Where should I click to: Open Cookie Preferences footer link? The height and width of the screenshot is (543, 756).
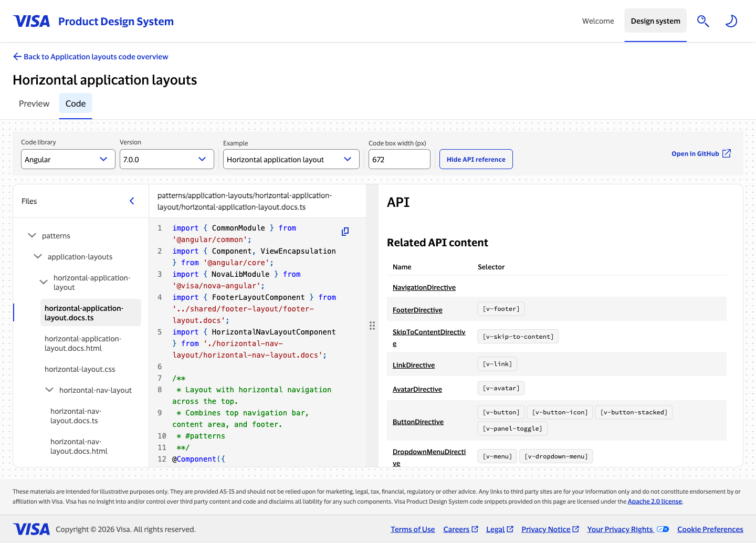point(710,529)
